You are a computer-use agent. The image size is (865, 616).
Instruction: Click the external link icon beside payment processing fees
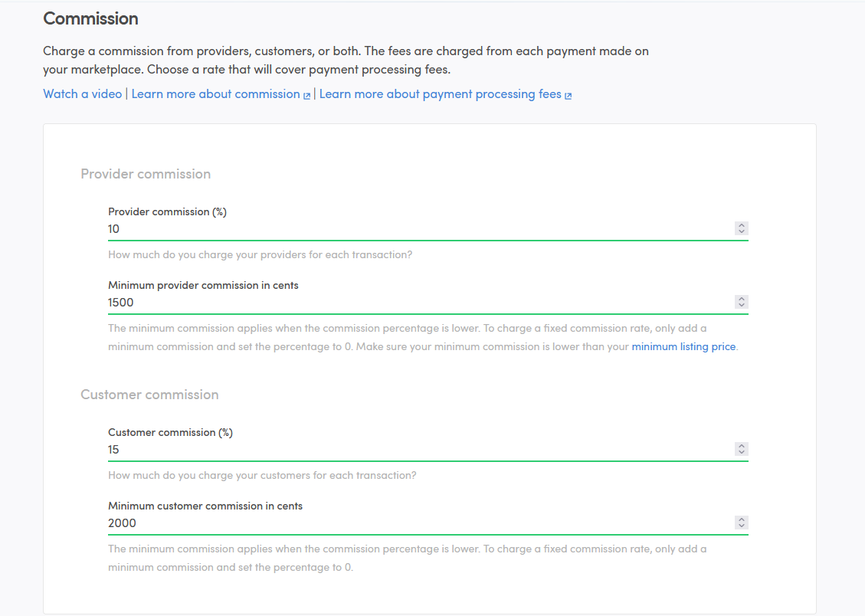(568, 94)
